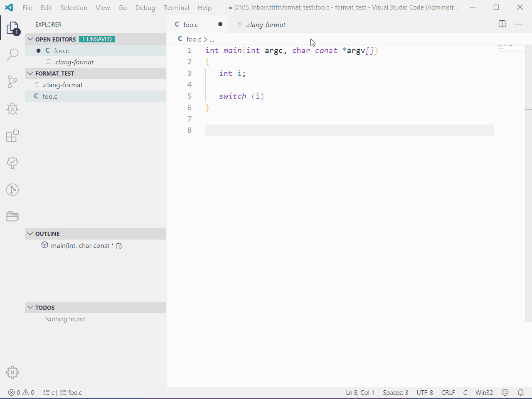Image resolution: width=532 pixels, height=399 pixels.
Task: Open the Search panel
Action: [x=12, y=54]
